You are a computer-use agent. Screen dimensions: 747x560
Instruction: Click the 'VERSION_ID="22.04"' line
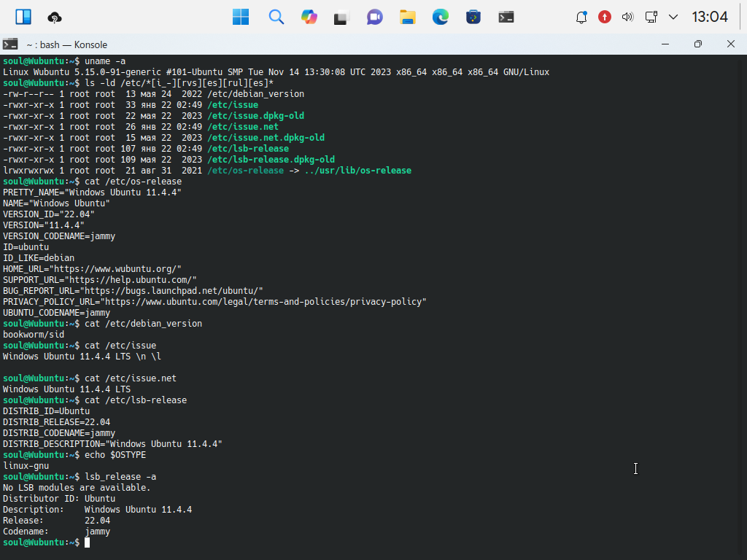(x=49, y=214)
